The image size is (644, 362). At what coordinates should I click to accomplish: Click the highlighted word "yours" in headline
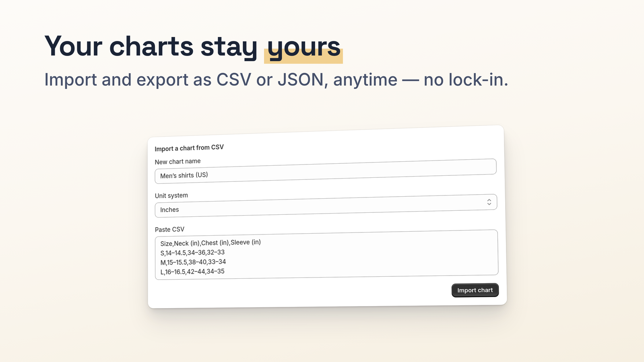304,47
